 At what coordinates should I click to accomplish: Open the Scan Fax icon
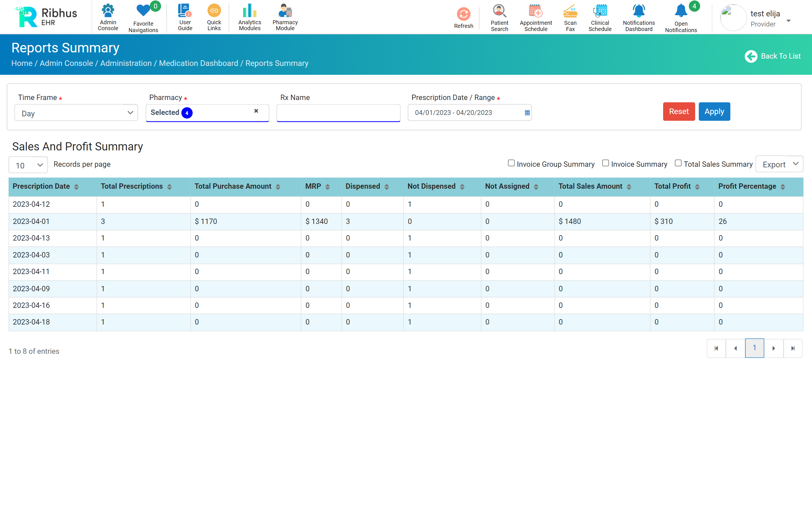[570, 11]
